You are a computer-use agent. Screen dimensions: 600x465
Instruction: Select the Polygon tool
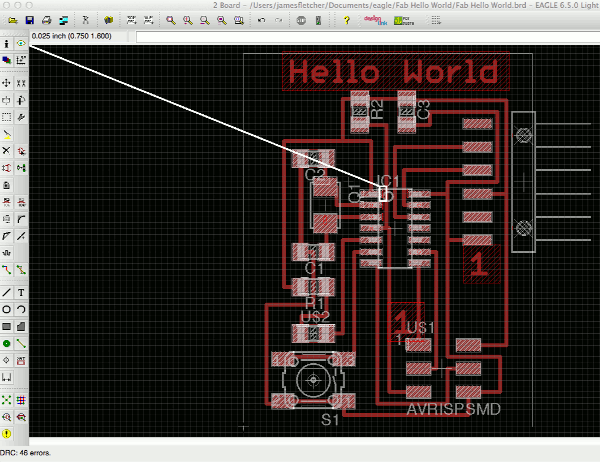[x=21, y=326]
